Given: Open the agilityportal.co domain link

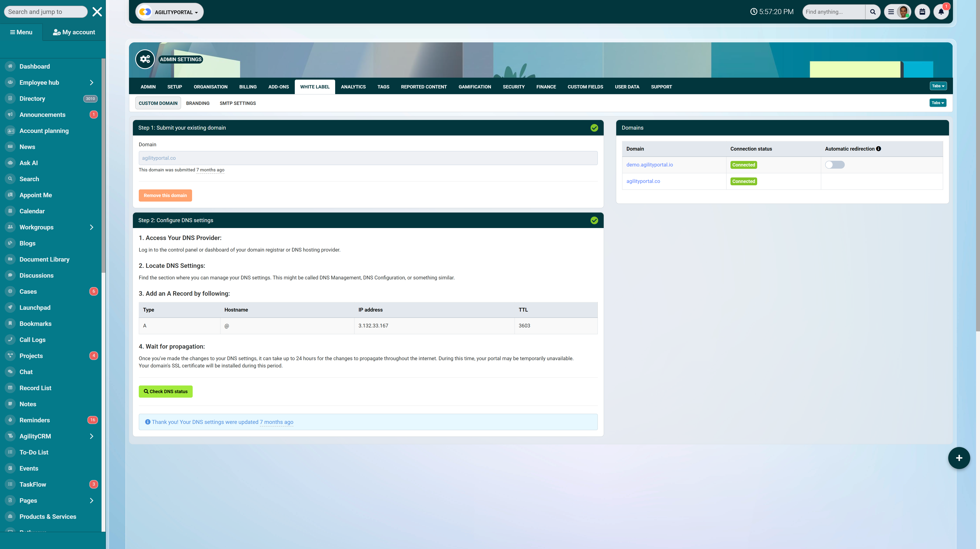Looking at the screenshot, I should click(x=643, y=181).
